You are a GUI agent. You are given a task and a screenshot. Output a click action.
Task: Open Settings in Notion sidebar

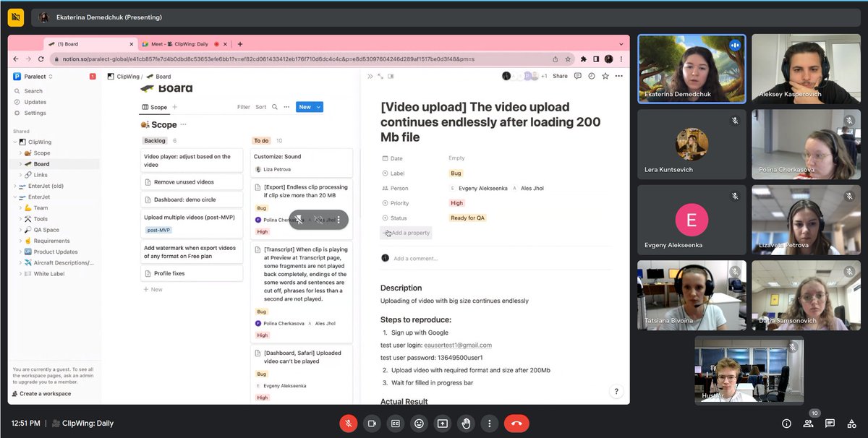tap(35, 113)
